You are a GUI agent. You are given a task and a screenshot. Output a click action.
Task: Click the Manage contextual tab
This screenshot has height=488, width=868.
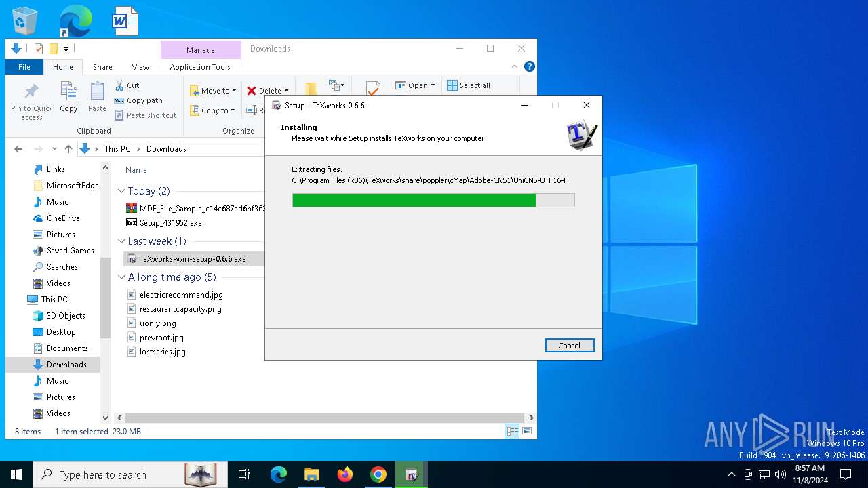pyautogui.click(x=201, y=50)
